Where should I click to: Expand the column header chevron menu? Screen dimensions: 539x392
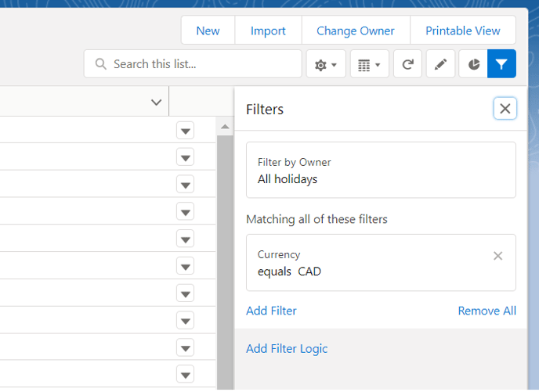pos(156,102)
